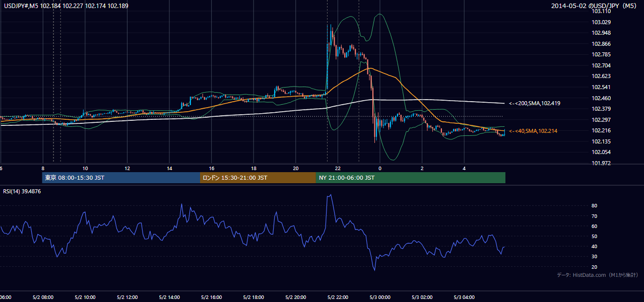Click price axis label 102.541
This screenshot has width=644, height=302.
(601, 87)
